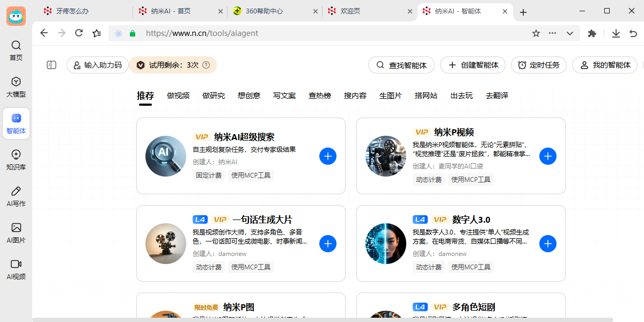Click the downloads icon in the toolbar
This screenshot has width=644, height=322.
[x=616, y=33]
